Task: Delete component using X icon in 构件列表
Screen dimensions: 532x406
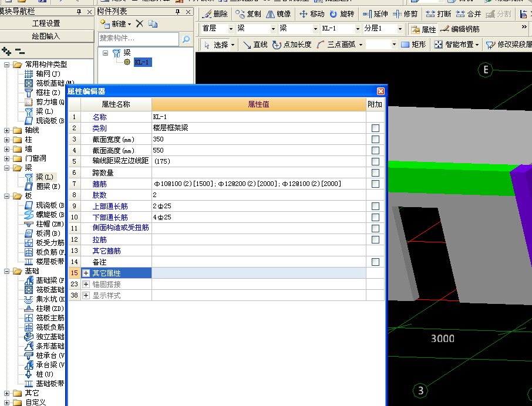Action: (139, 23)
